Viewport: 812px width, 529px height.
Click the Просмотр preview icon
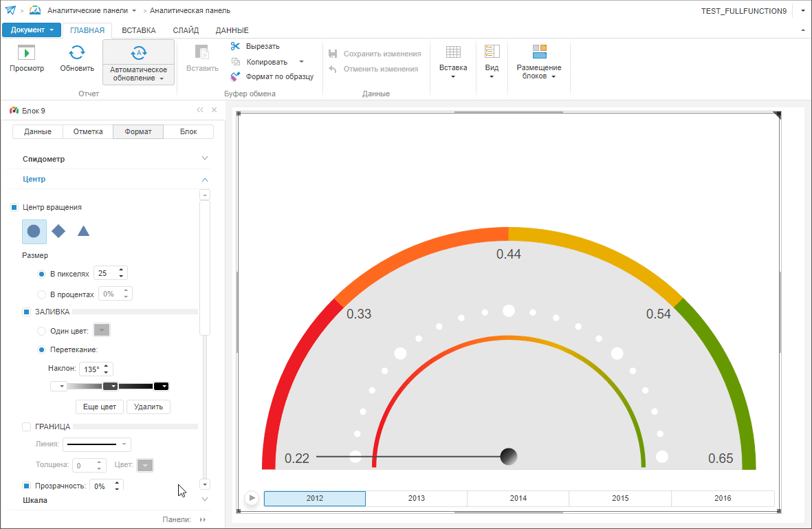pos(27,53)
